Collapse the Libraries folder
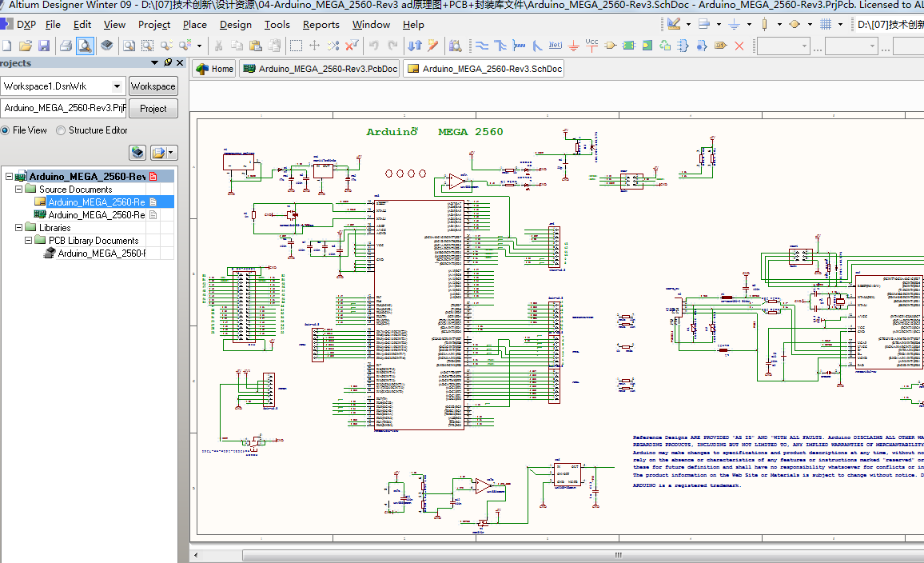The height and width of the screenshot is (563, 924). point(19,228)
